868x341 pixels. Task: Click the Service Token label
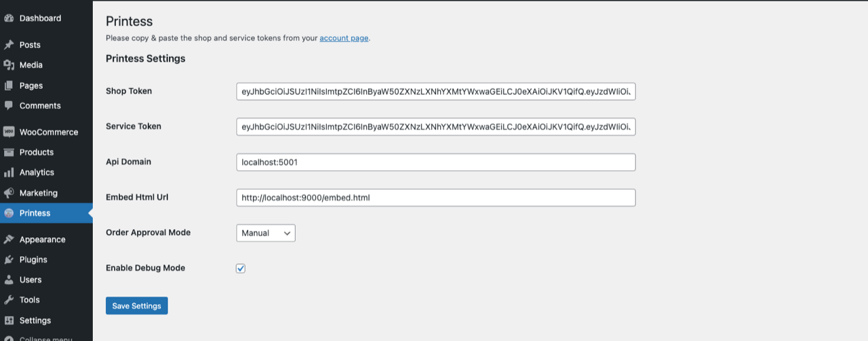[134, 126]
